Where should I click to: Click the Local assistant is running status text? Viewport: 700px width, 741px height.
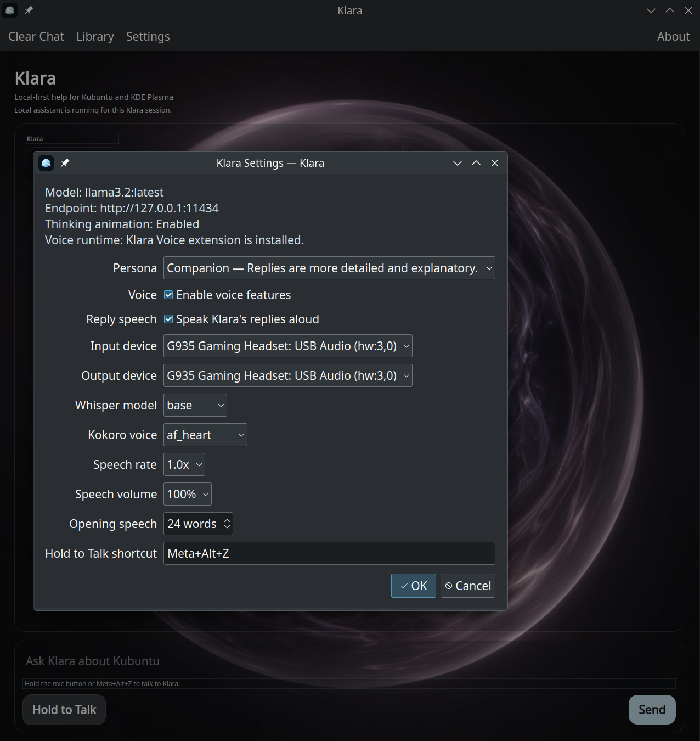point(93,110)
